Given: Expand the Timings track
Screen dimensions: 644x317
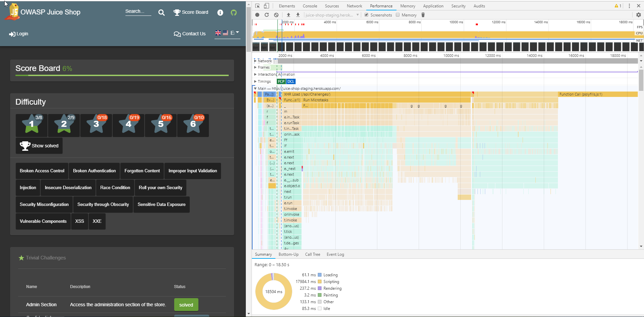Looking at the screenshot, I should coord(255,81).
